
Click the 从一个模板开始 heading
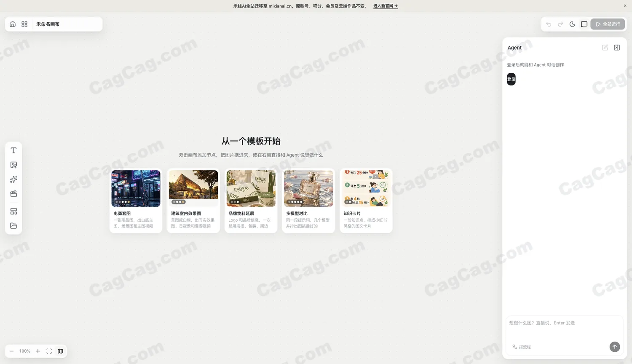(251, 141)
